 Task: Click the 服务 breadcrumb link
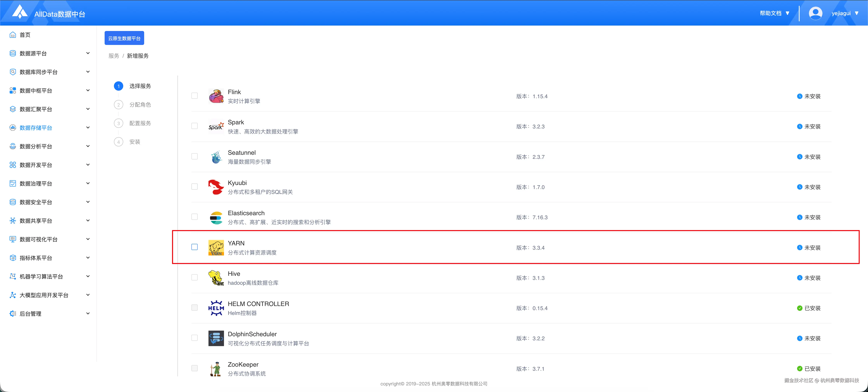[114, 56]
